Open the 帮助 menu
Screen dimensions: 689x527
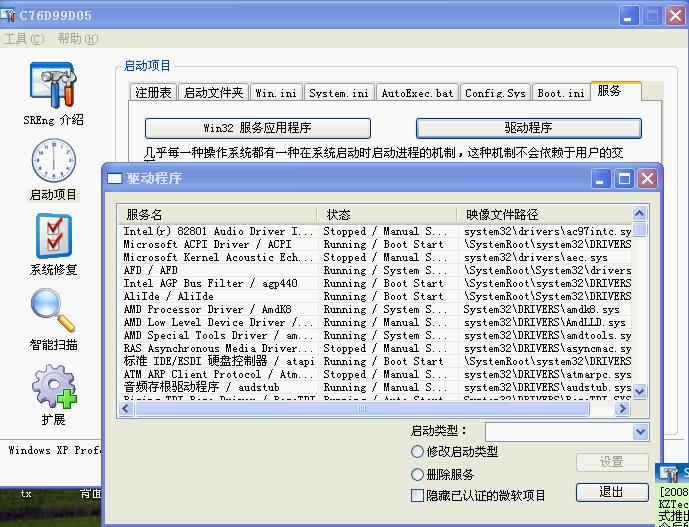click(x=77, y=39)
